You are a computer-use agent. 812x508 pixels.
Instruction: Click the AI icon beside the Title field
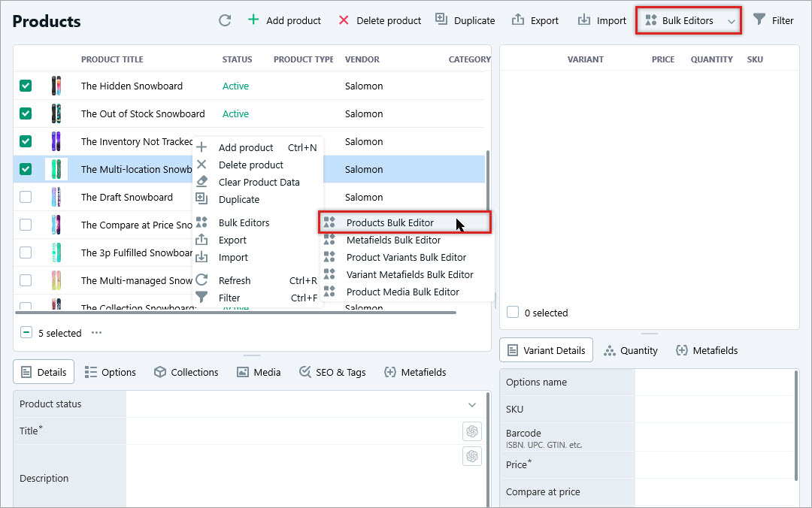click(x=471, y=431)
